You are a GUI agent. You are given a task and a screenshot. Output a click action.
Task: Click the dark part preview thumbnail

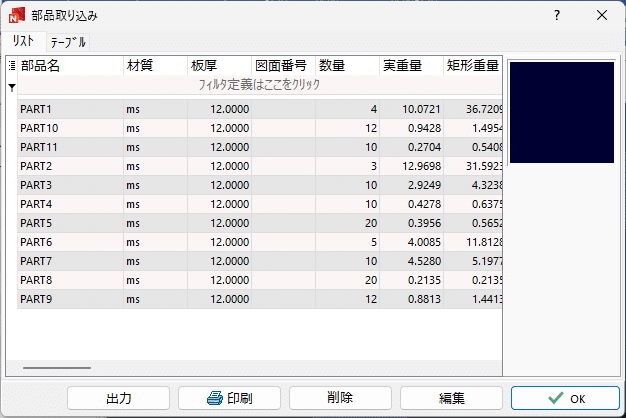(562, 112)
